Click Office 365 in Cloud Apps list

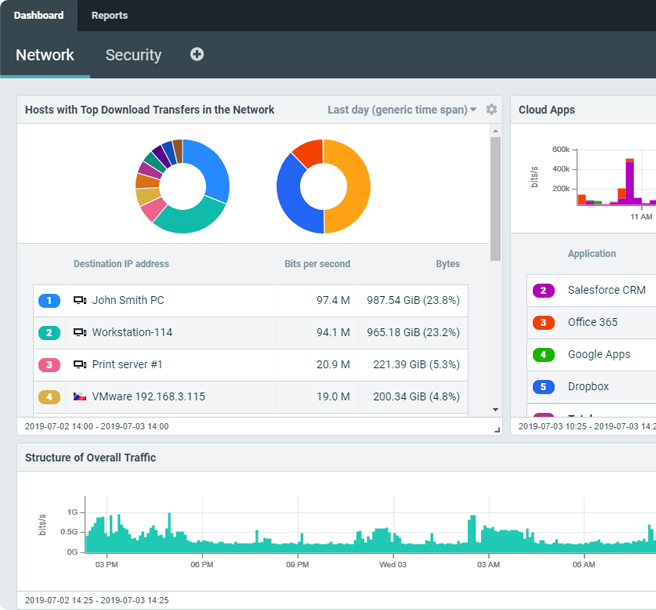click(x=592, y=322)
